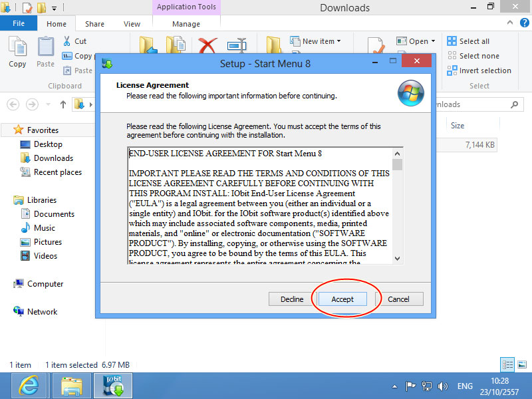The image size is (532, 399).
Task: Cancel the Start Menu 8 setup
Action: (x=398, y=299)
